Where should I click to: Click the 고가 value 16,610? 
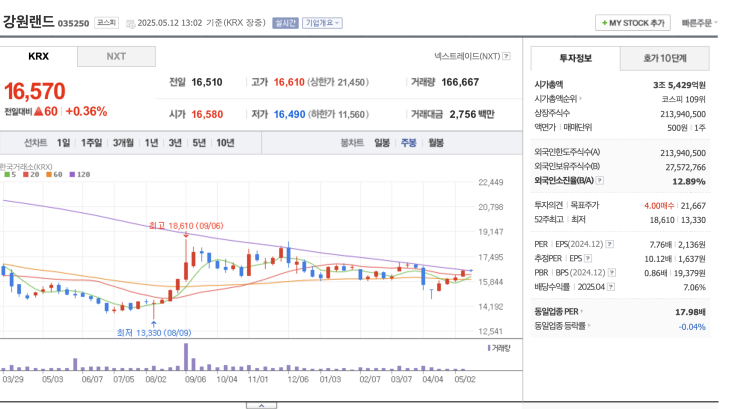point(289,82)
